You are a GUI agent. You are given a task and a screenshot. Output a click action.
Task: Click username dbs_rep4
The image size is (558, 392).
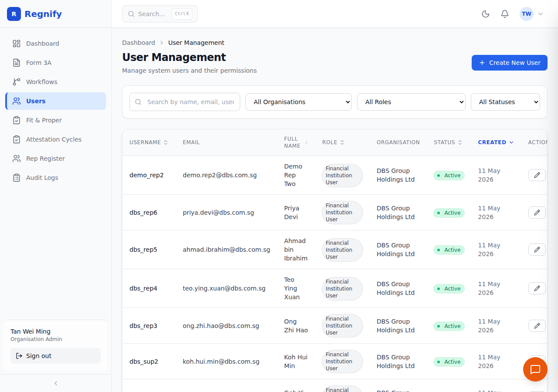click(143, 288)
